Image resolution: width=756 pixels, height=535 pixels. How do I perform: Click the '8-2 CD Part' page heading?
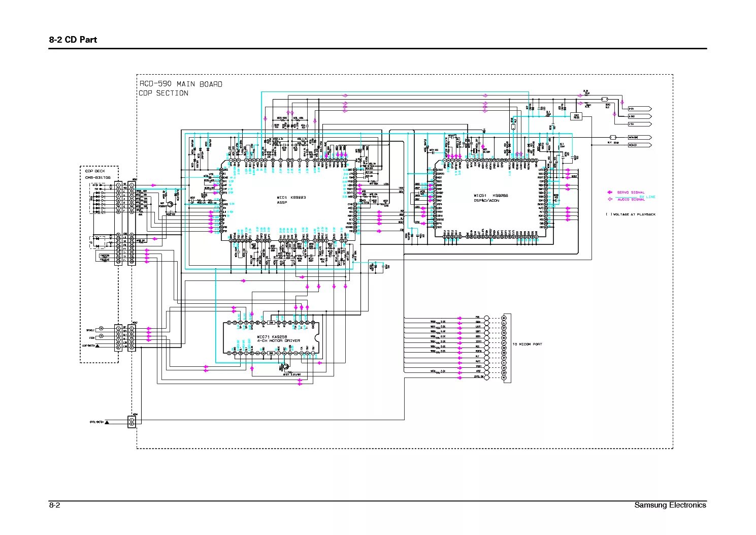point(73,40)
